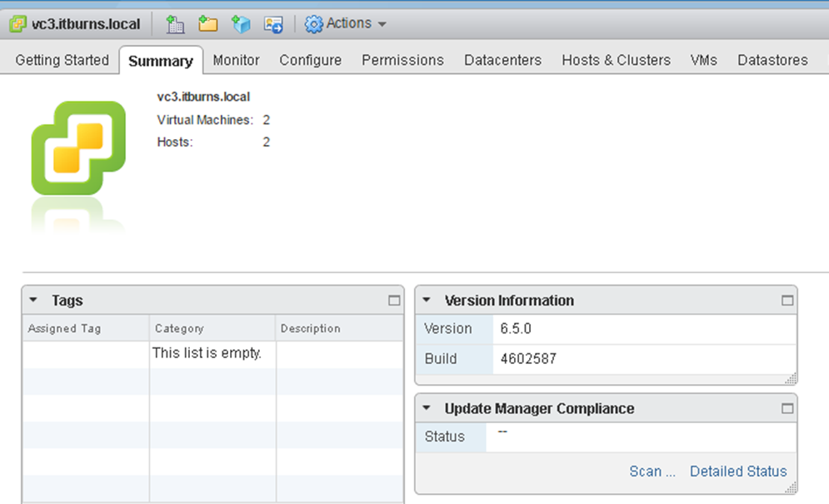The width and height of the screenshot is (829, 504).
Task: Go to the Permissions tab
Action: click(x=402, y=60)
